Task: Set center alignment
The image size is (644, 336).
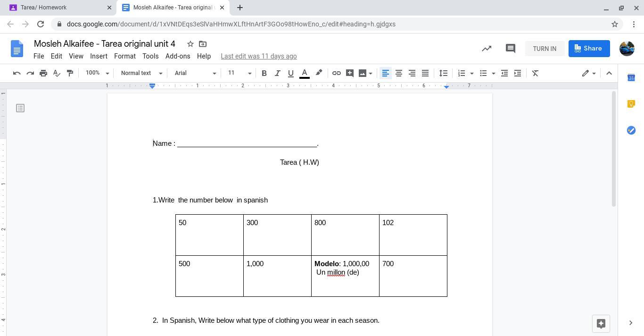Action: [398, 73]
